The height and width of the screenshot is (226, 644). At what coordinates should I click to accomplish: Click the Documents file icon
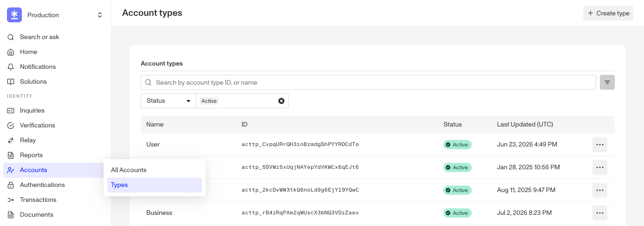(x=11, y=215)
